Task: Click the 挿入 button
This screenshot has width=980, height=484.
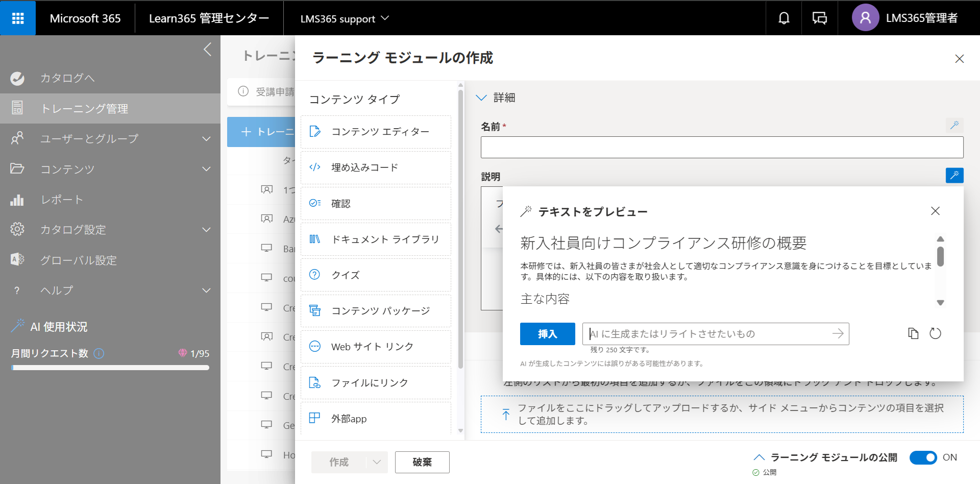Action: click(x=547, y=334)
